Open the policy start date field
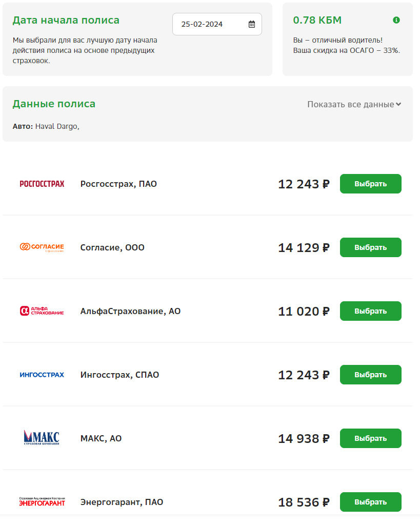 (210, 24)
